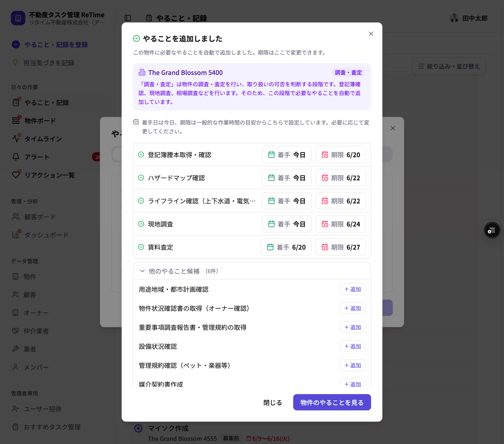The height and width of the screenshot is (444, 504).
Task: Add 管理規約確認（ペット・楽器等） task
Action: (352, 365)
